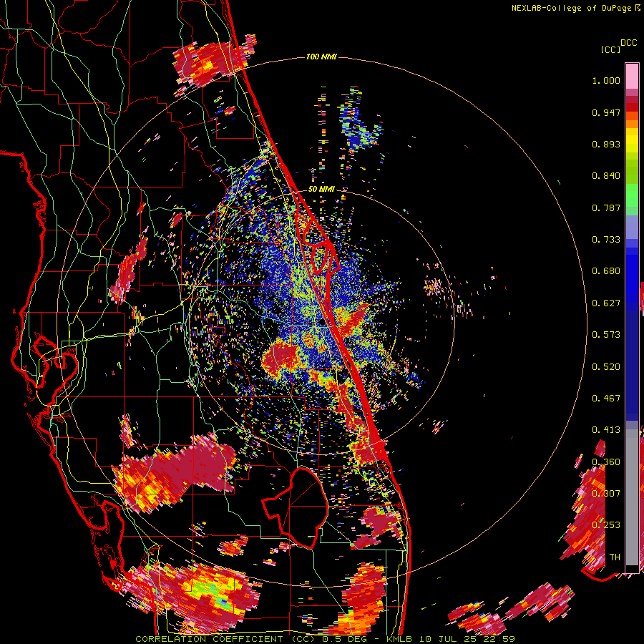Viewport: 644px width, 644px height.
Task: Click the 0.893 scale value
Action: pyautogui.click(x=606, y=144)
